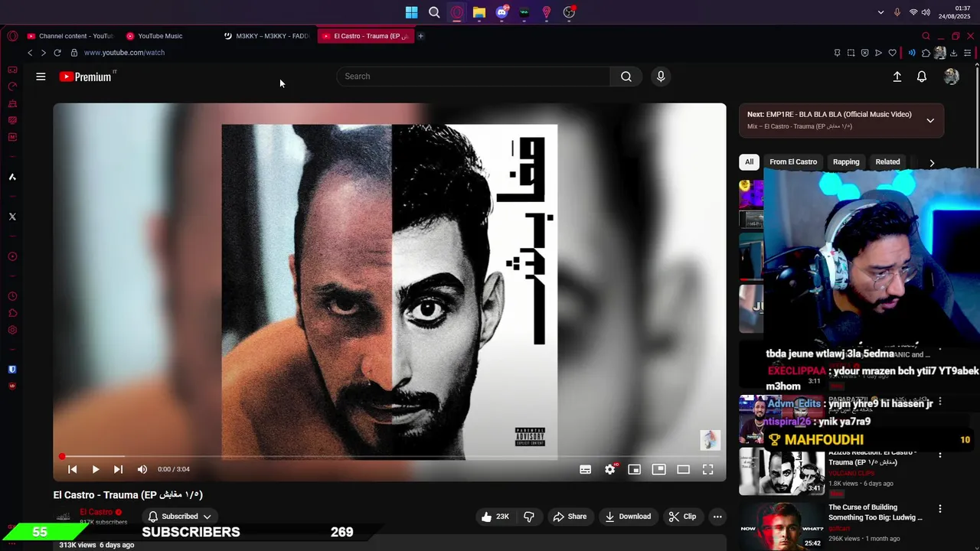Open the Azizos Reaction video thumbnail
This screenshot has height=551, width=980.
(x=782, y=472)
